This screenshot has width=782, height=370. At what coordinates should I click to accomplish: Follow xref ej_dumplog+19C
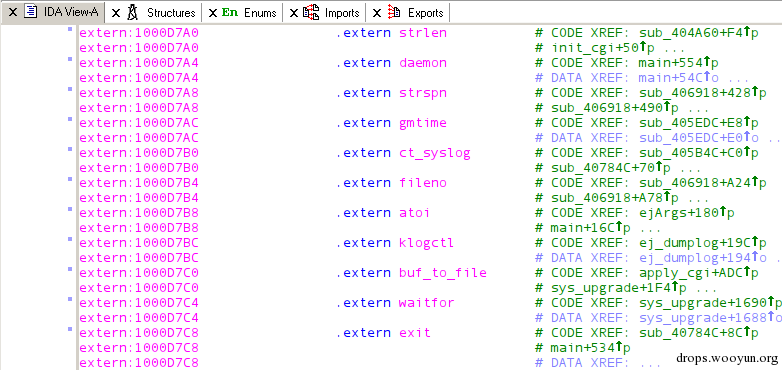point(695,243)
